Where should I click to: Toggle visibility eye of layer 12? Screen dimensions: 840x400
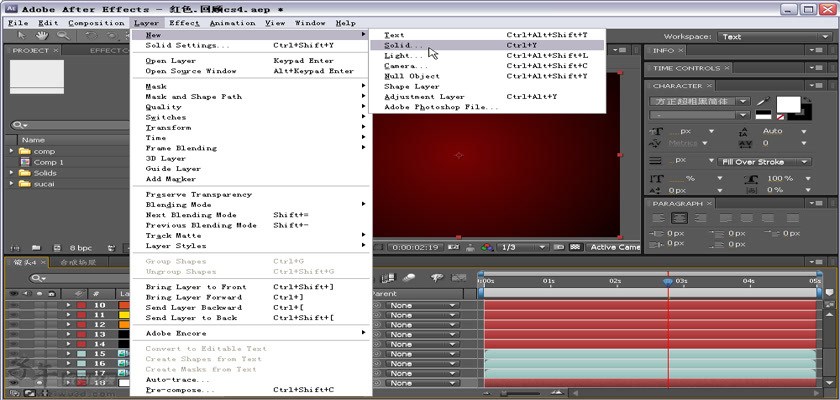click(13, 325)
